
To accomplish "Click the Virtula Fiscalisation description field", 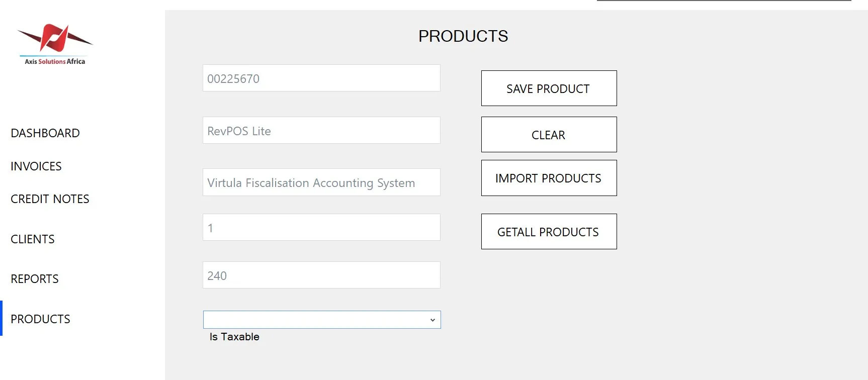I will coord(321,182).
